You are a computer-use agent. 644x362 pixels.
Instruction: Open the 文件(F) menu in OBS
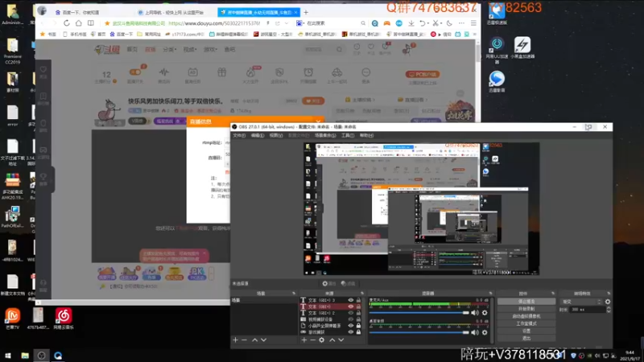(x=239, y=135)
